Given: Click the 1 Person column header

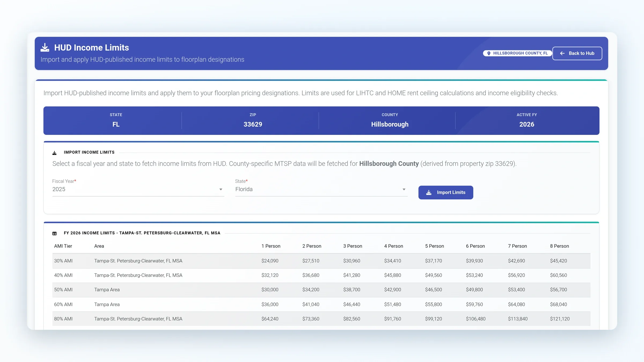Looking at the screenshot, I should pos(271,246).
